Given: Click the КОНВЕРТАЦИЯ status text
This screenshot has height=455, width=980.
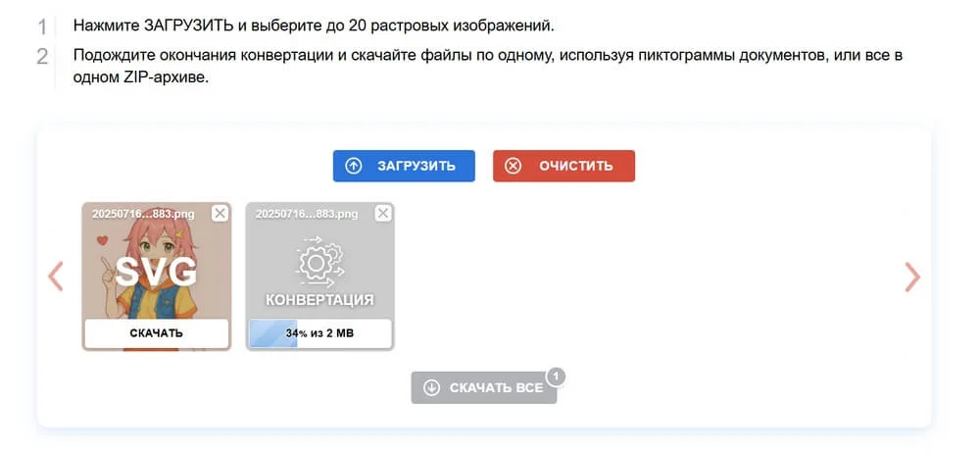Looking at the screenshot, I should [319, 300].
